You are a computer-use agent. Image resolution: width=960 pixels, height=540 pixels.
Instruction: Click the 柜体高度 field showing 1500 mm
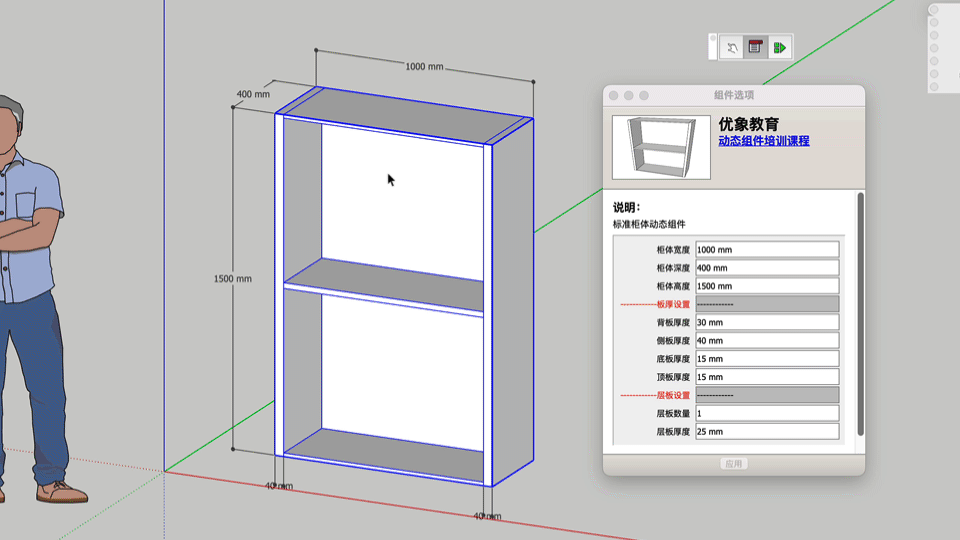tap(766, 286)
